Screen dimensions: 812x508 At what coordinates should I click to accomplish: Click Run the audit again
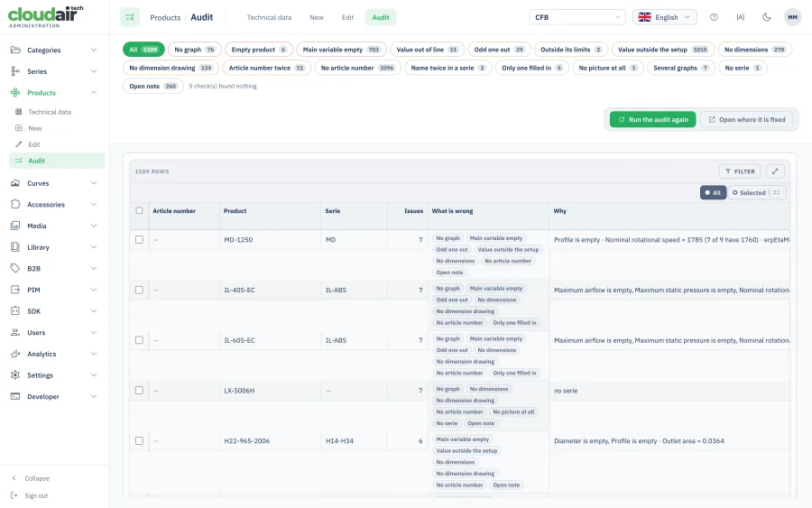coord(652,120)
